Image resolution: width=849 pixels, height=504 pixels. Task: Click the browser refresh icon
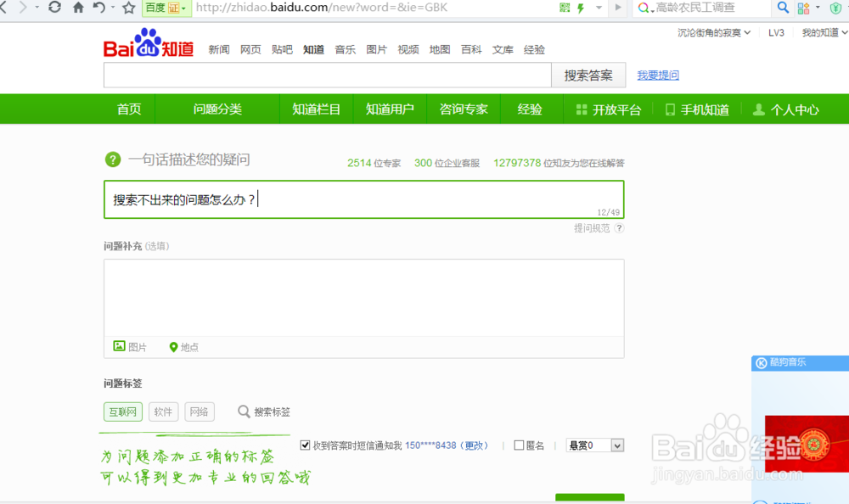(54, 8)
